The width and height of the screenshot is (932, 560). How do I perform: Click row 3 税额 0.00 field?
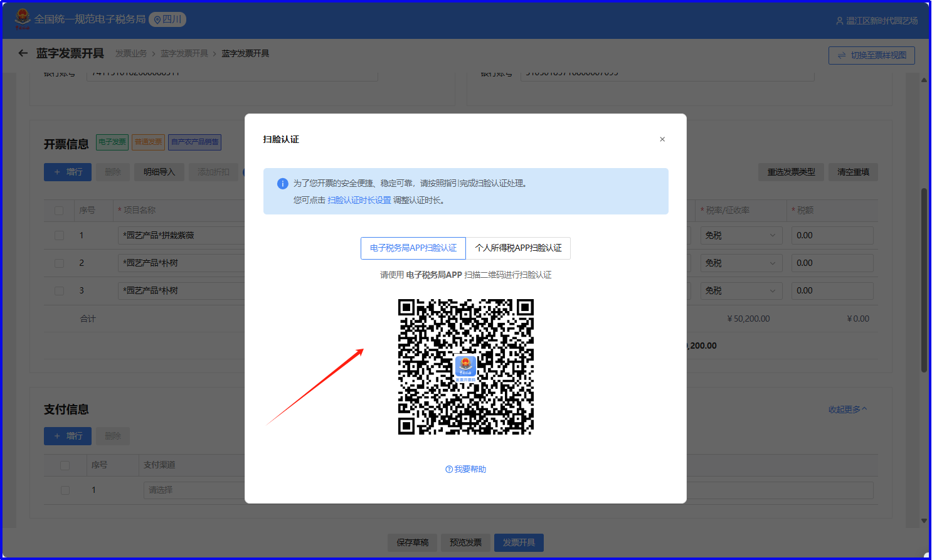(x=832, y=290)
